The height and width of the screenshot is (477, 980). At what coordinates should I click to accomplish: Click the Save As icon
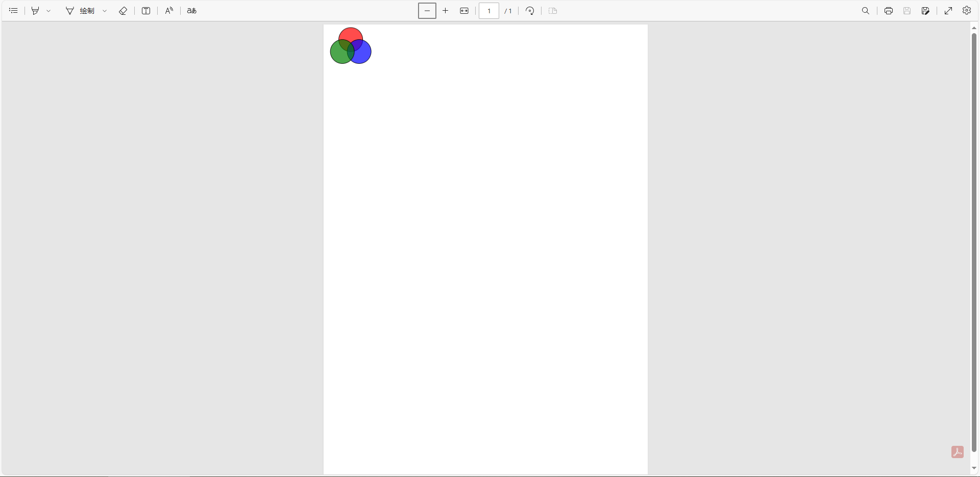pos(925,11)
